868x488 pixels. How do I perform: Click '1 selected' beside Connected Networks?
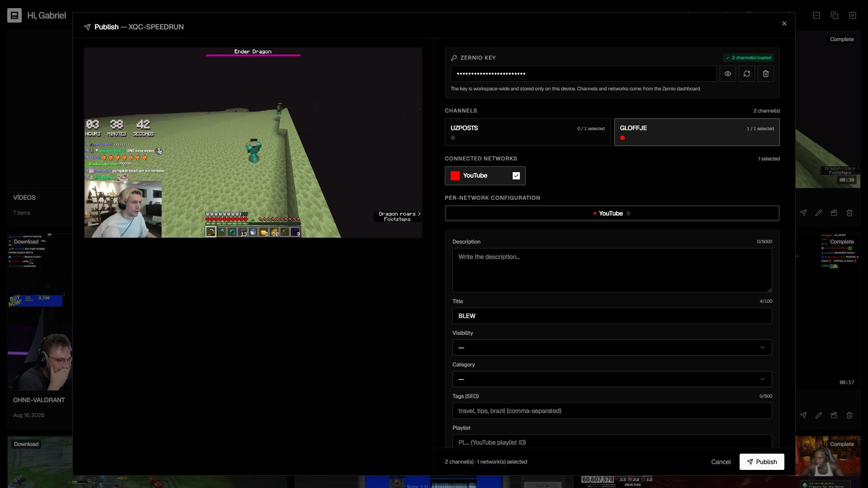click(769, 159)
